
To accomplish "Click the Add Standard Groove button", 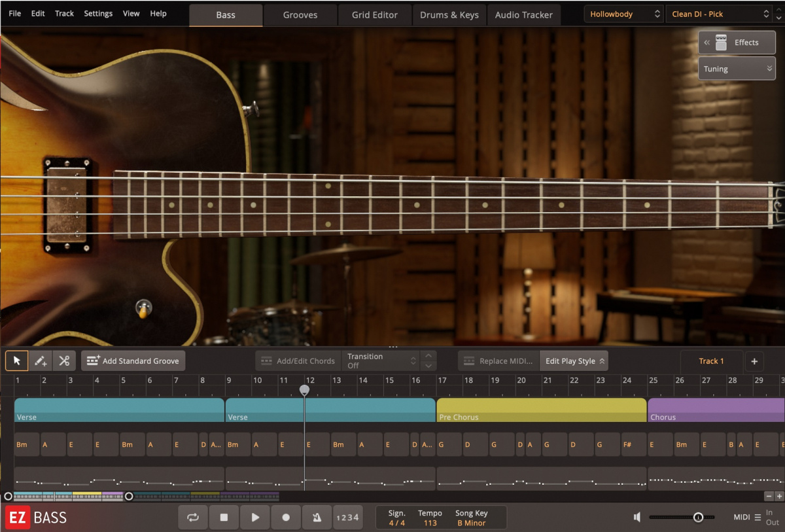I will click(x=133, y=361).
